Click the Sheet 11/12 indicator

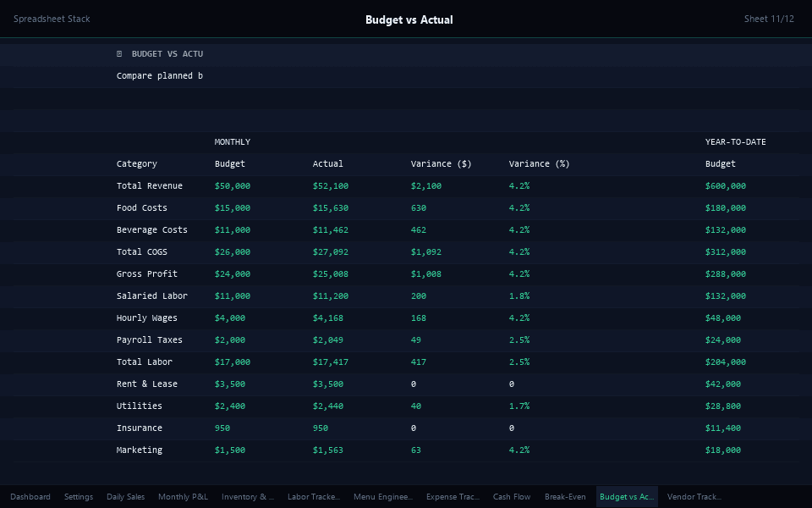point(769,19)
